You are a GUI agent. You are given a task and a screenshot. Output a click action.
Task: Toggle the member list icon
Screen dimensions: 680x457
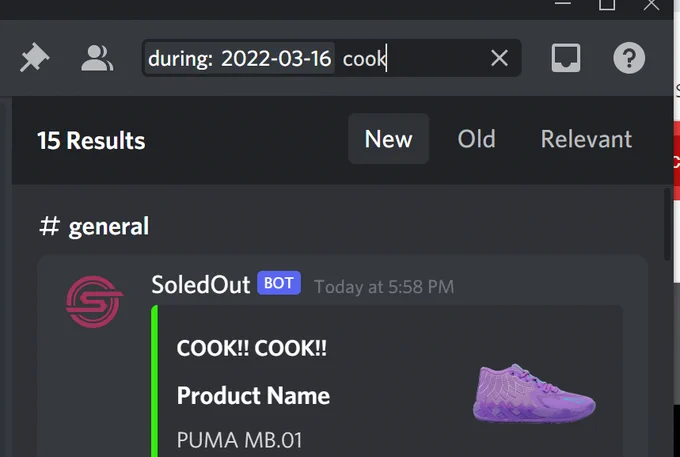tap(97, 58)
